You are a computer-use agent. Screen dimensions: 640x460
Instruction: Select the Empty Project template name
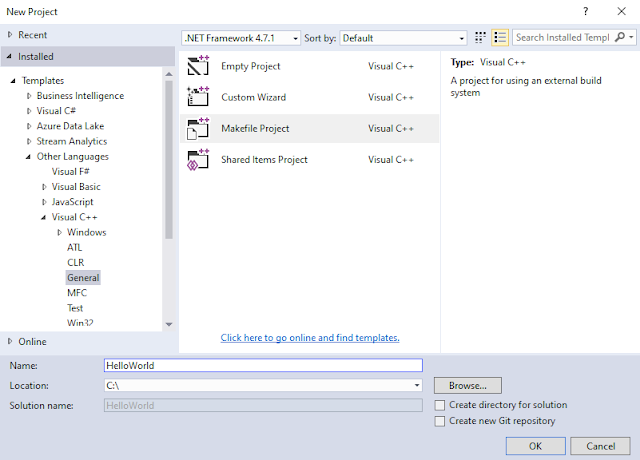pos(251,66)
